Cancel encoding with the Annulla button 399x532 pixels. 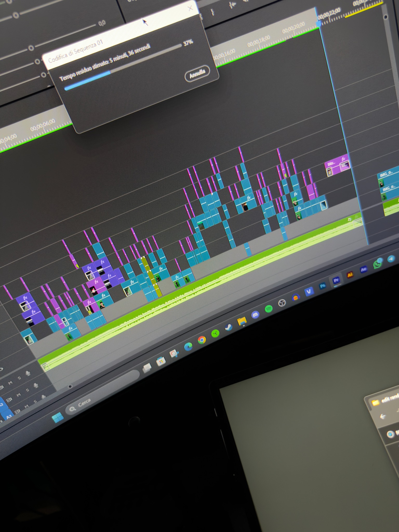tap(197, 74)
